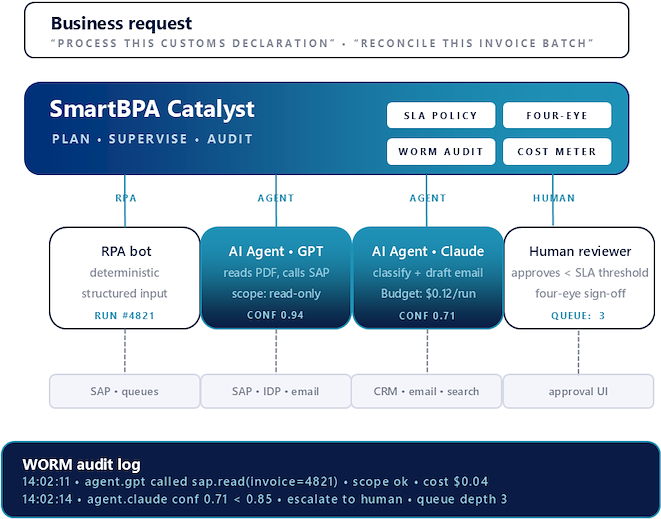Click the classify + draft email text

[428, 273]
